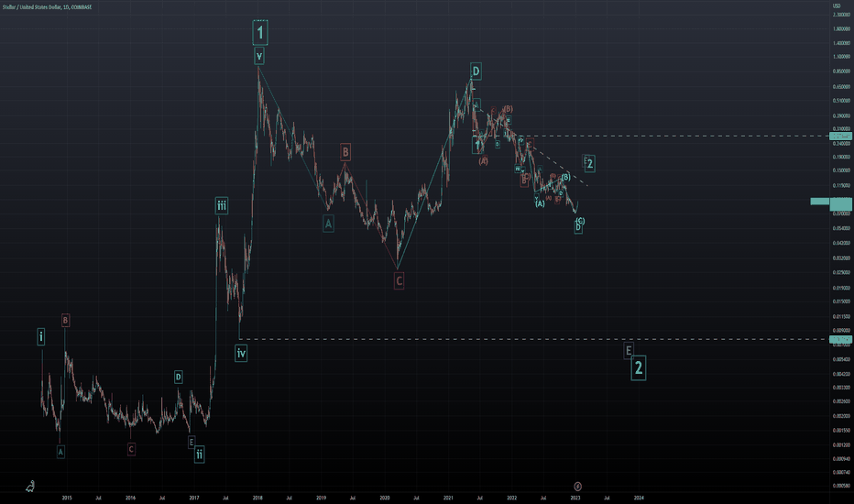The width and height of the screenshot is (854, 504).
Task: Click the 0.019000 price axis value
Action: pos(841,288)
